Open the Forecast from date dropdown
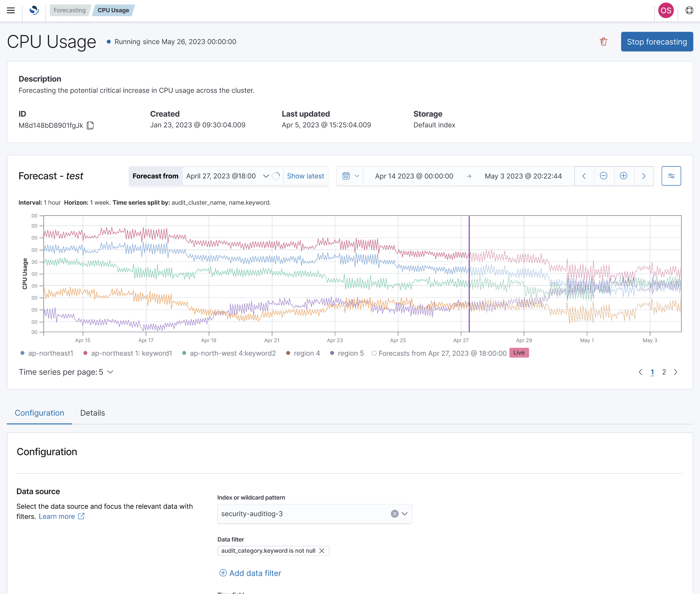 coord(266,176)
